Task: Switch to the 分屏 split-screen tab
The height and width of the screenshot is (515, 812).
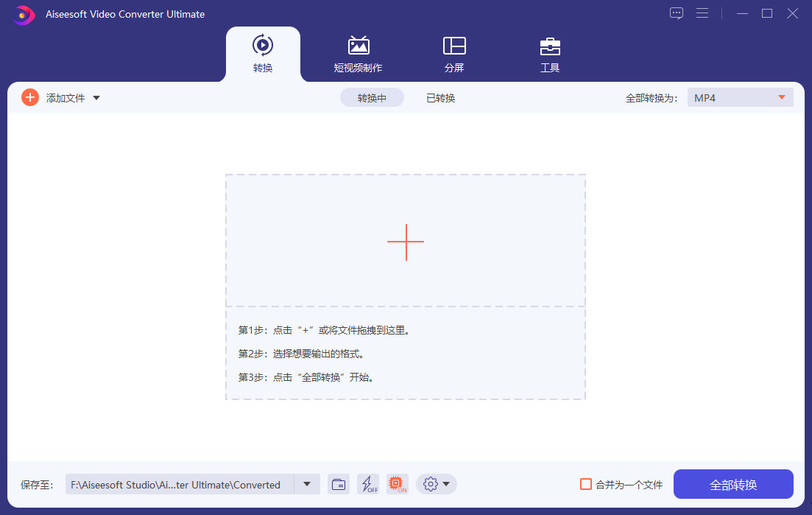Action: (454, 54)
